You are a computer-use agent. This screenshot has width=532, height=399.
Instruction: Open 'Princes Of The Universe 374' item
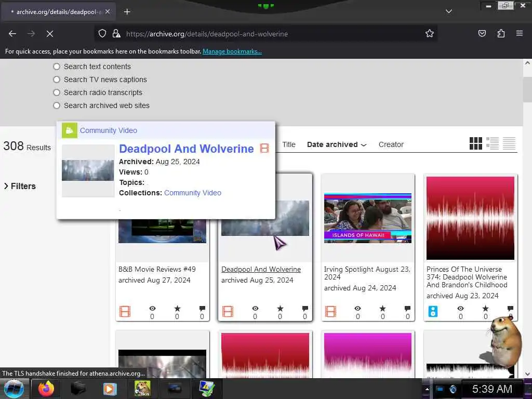tap(467, 277)
